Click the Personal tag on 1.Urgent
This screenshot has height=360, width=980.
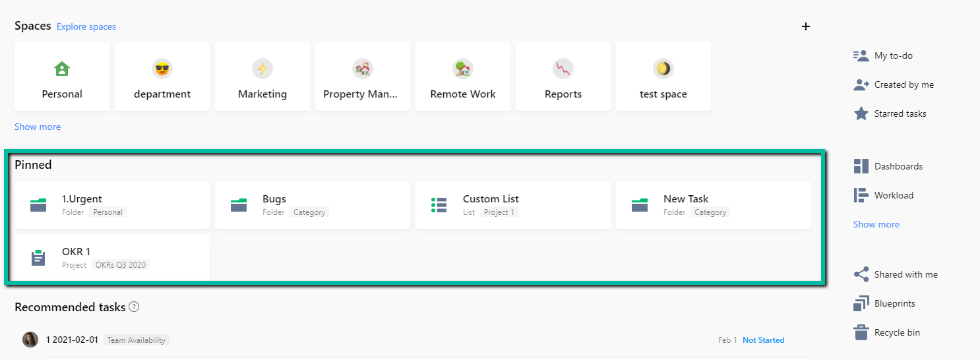[108, 212]
